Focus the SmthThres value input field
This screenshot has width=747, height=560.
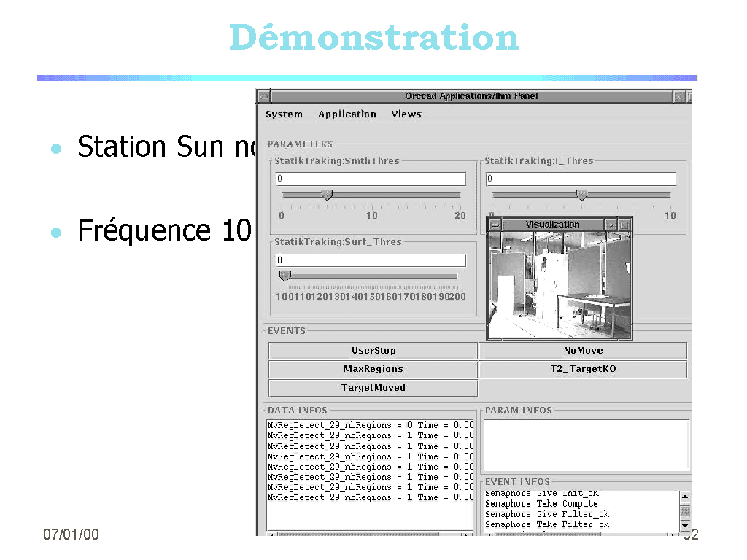(371, 179)
